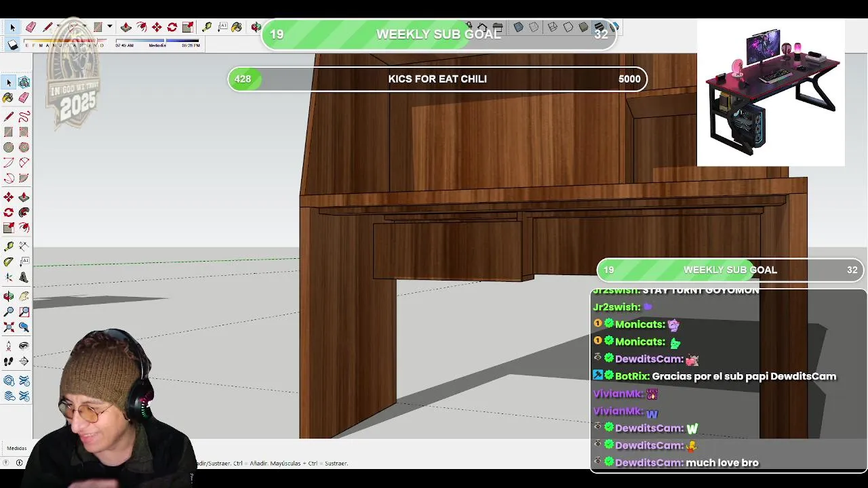Select the Protractor tool
The height and width of the screenshot is (488, 868).
pyautogui.click(x=9, y=262)
